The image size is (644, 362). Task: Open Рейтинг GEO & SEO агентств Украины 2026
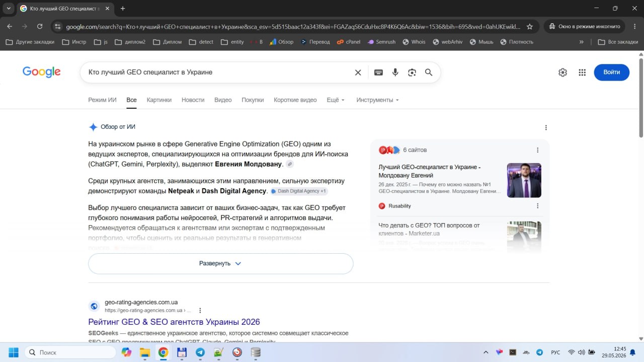pyautogui.click(x=174, y=322)
